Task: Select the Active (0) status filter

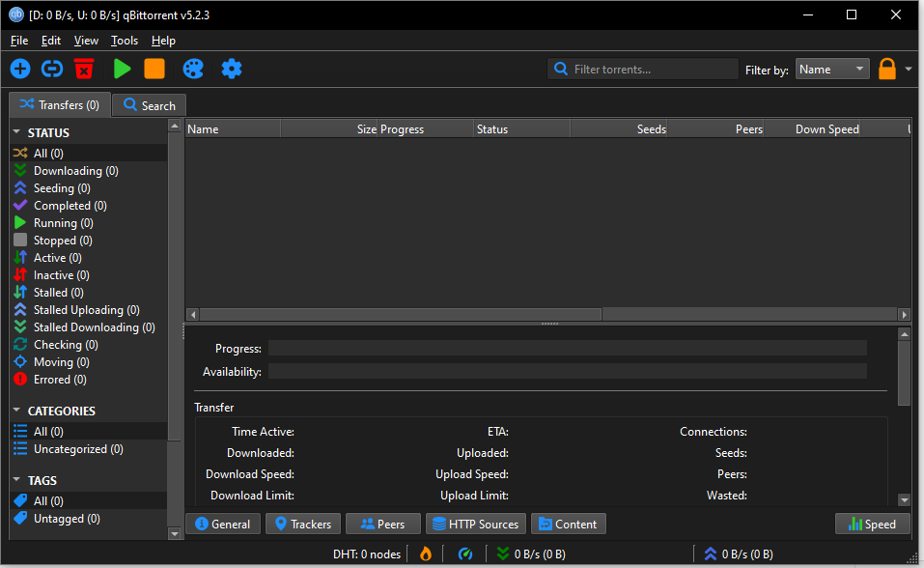Action: click(x=89, y=258)
